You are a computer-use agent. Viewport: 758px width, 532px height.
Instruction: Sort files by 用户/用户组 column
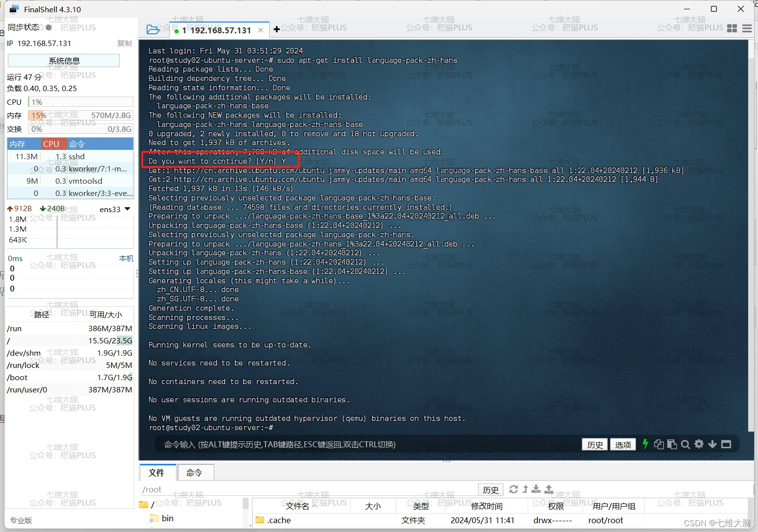pos(614,506)
